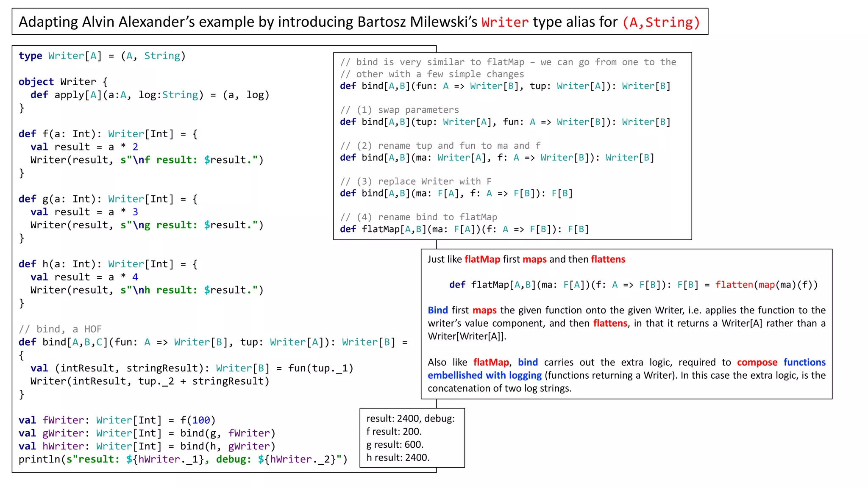
Task: Click the '// (1) swap parameters' comment
Action: (399, 110)
